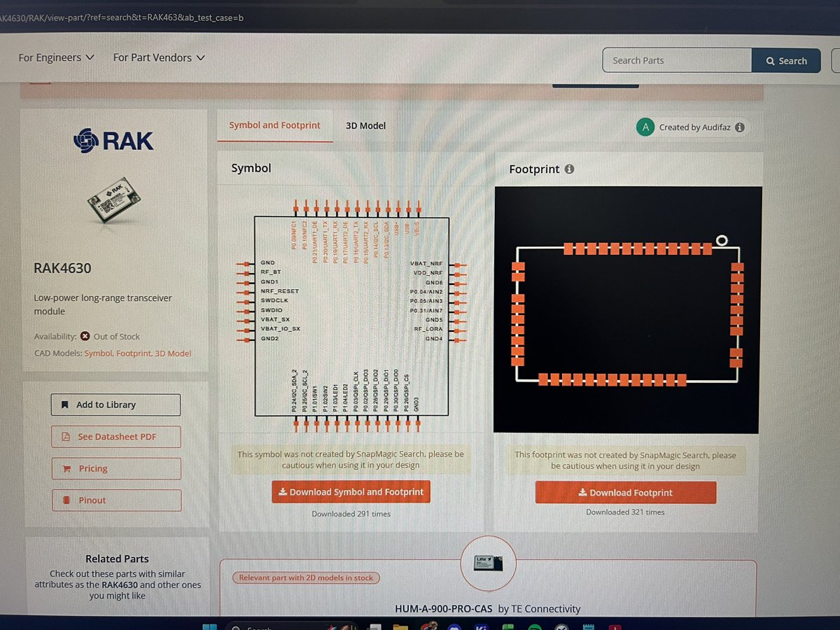Click the Pricing button
Viewport: 840px width, 630px height.
pos(116,468)
